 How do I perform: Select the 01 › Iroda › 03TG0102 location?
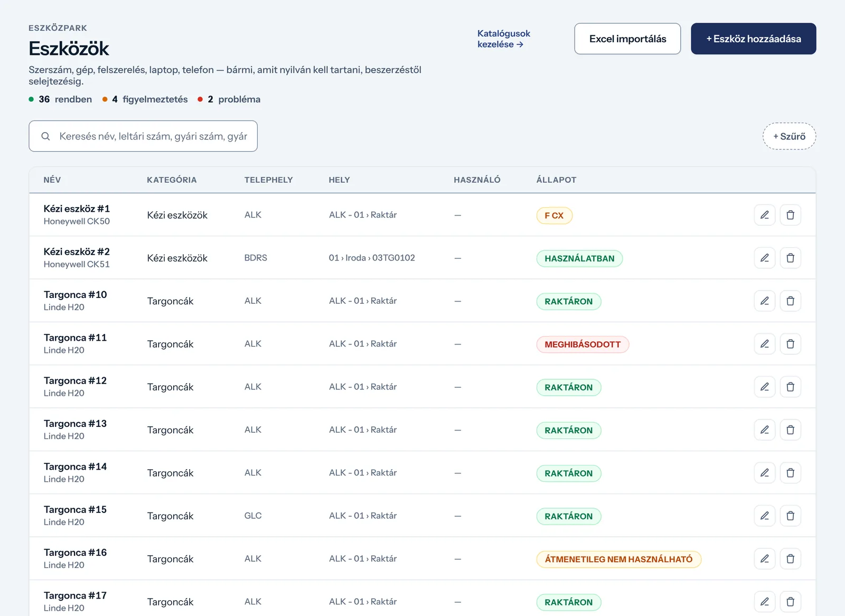(x=372, y=258)
